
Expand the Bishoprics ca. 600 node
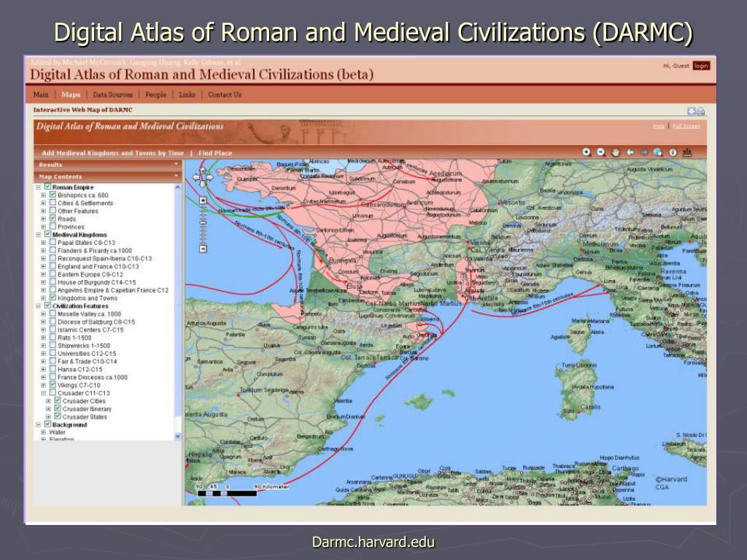click(43, 195)
